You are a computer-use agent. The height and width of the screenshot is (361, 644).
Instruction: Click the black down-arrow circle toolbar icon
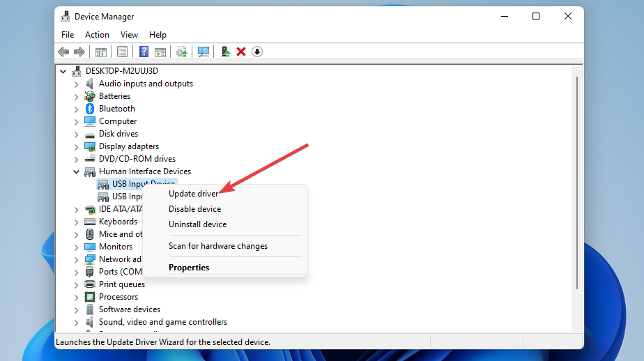click(x=257, y=52)
